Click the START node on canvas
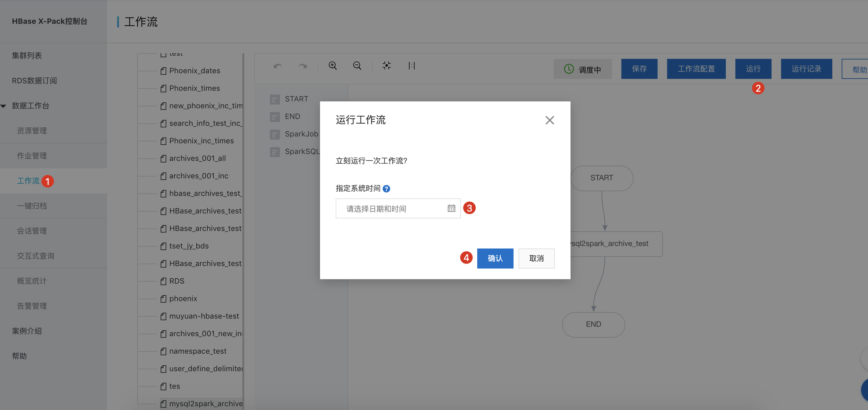This screenshot has height=410, width=868. click(x=602, y=178)
